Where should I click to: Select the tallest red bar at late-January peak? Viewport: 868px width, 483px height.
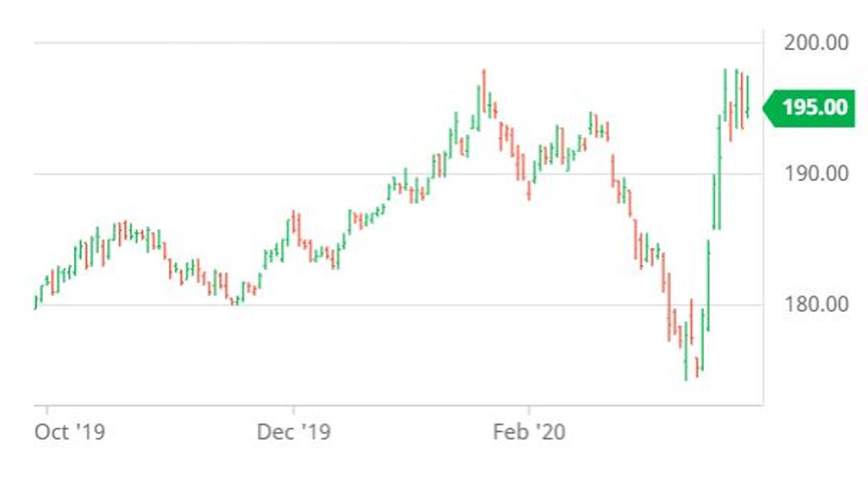point(484,90)
